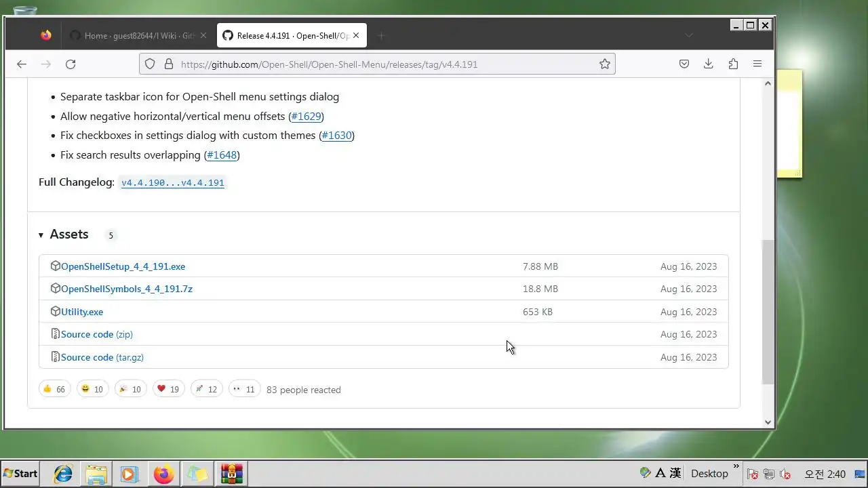
Task: Open file explorer from taskbar
Action: pos(96,473)
